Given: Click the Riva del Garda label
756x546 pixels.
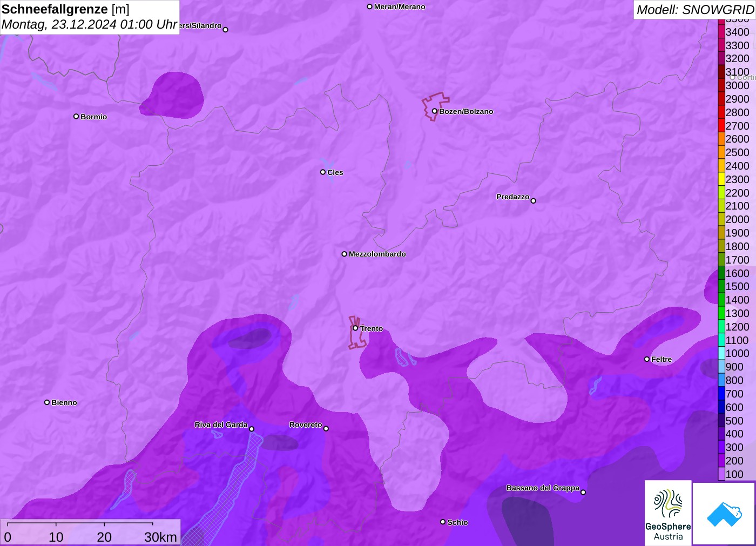Looking at the screenshot, I should [x=221, y=424].
